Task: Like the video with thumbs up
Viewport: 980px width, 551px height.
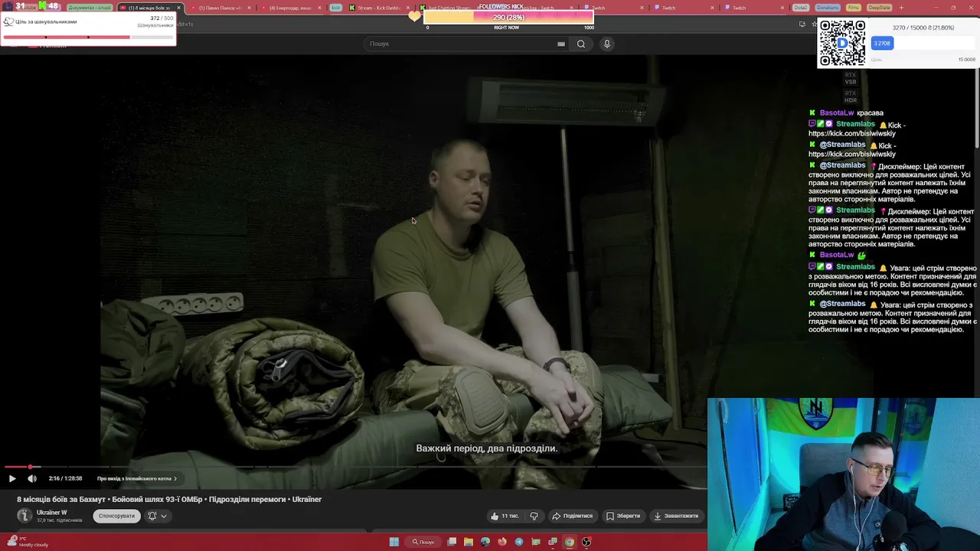Action: (505, 516)
